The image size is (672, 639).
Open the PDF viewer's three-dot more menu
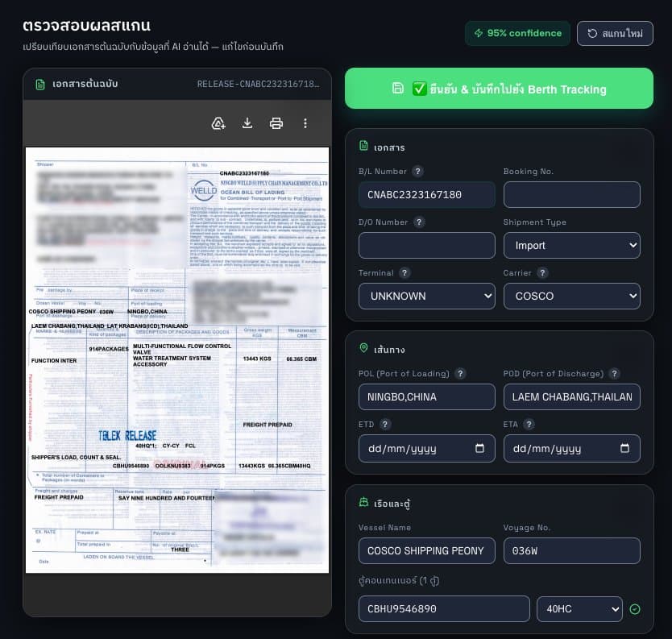(x=305, y=123)
